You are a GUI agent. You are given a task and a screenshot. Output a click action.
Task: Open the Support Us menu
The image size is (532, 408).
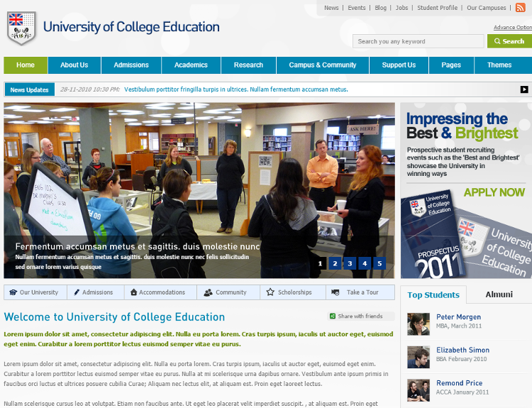click(399, 65)
